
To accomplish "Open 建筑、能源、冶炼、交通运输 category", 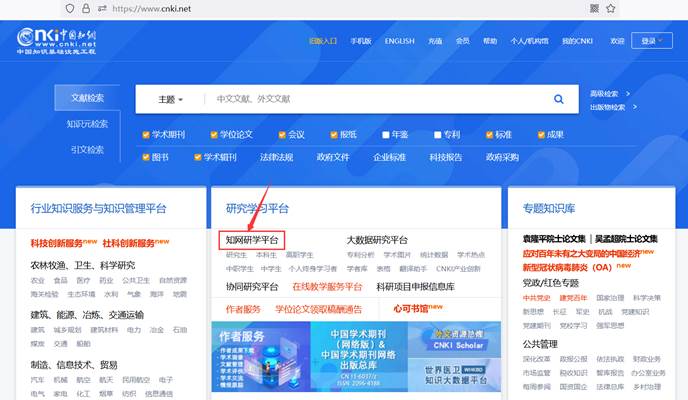I will coord(87,315).
